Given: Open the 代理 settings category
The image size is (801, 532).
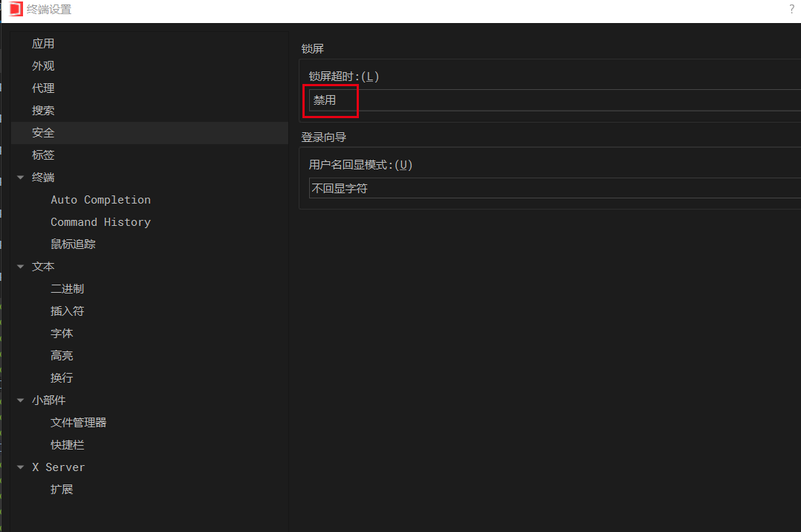Looking at the screenshot, I should (43, 88).
